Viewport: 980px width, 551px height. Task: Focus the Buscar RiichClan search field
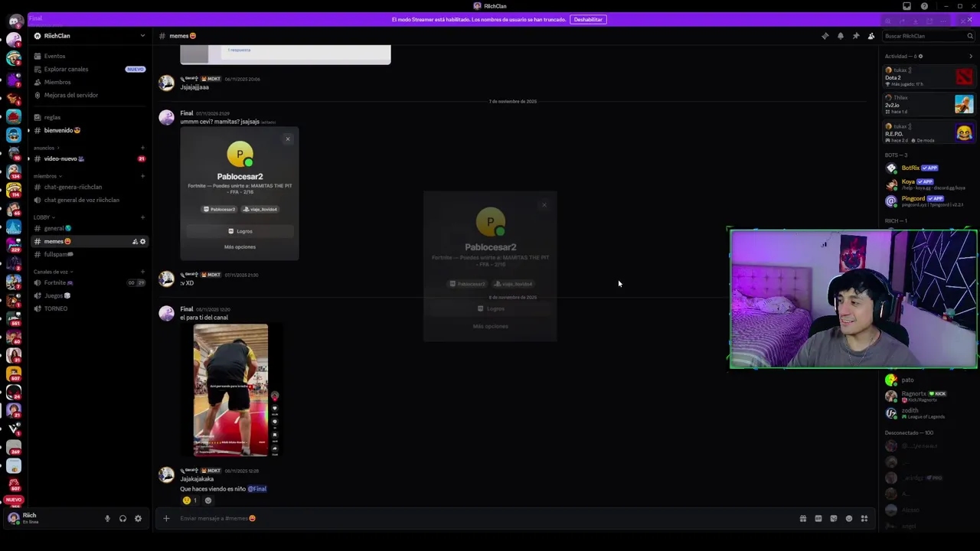click(929, 36)
